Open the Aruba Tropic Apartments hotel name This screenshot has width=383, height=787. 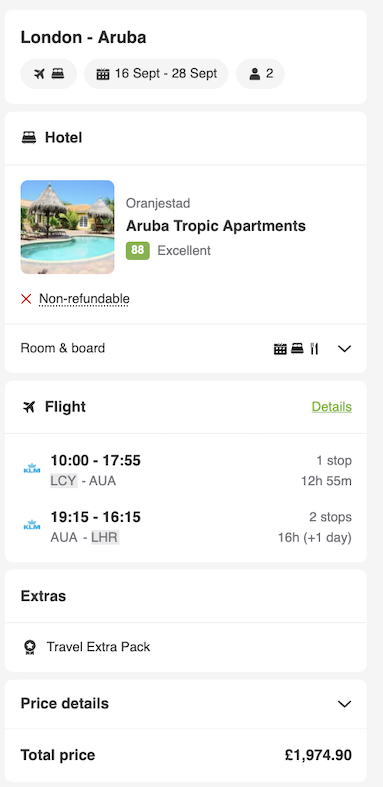click(x=216, y=226)
